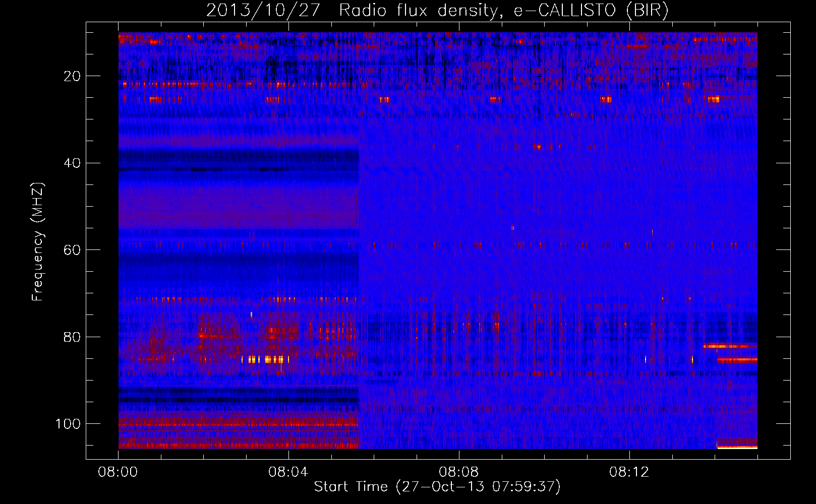Viewport: 816px width, 504px height.
Task: Click the 08:08 time tick label
Action: [x=458, y=472]
